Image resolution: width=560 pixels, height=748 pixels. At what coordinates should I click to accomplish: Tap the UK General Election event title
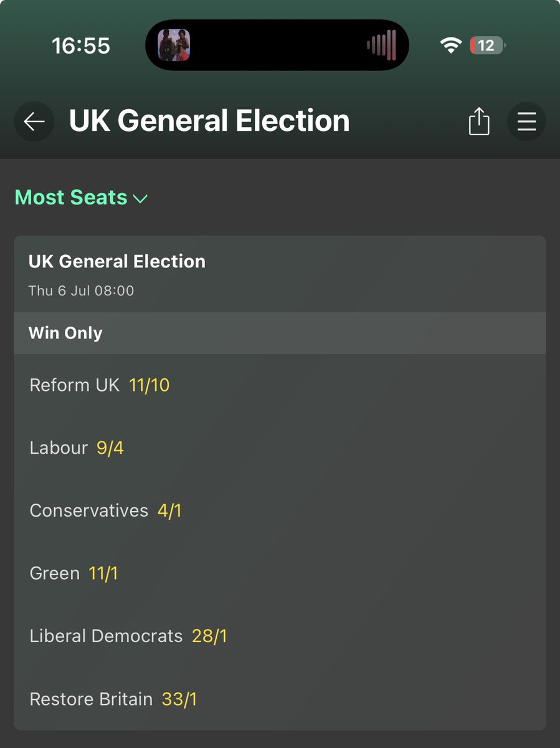tap(117, 261)
